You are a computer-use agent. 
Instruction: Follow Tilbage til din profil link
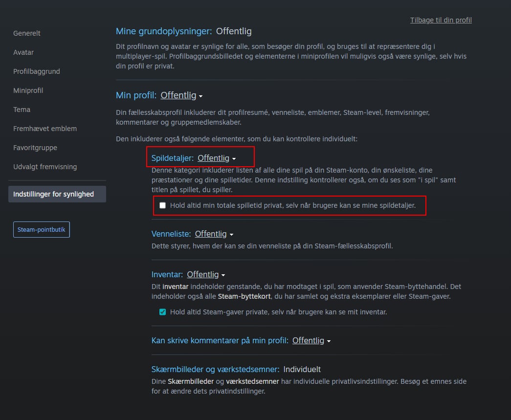(441, 20)
